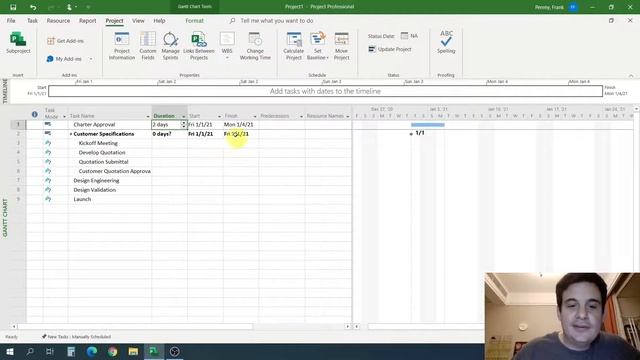This screenshot has width=640, height=360.
Task: Select Customer Quotation Approval task name
Action: pos(115,171)
